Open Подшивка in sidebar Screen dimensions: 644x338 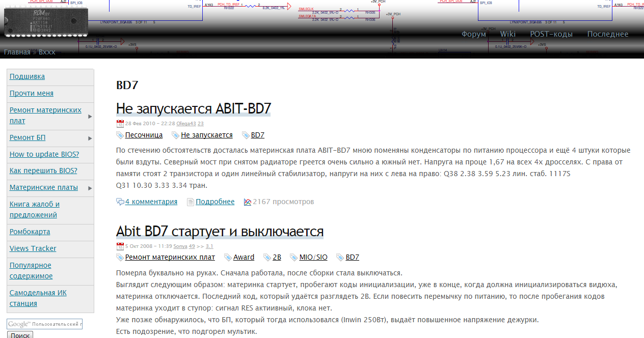click(x=27, y=76)
